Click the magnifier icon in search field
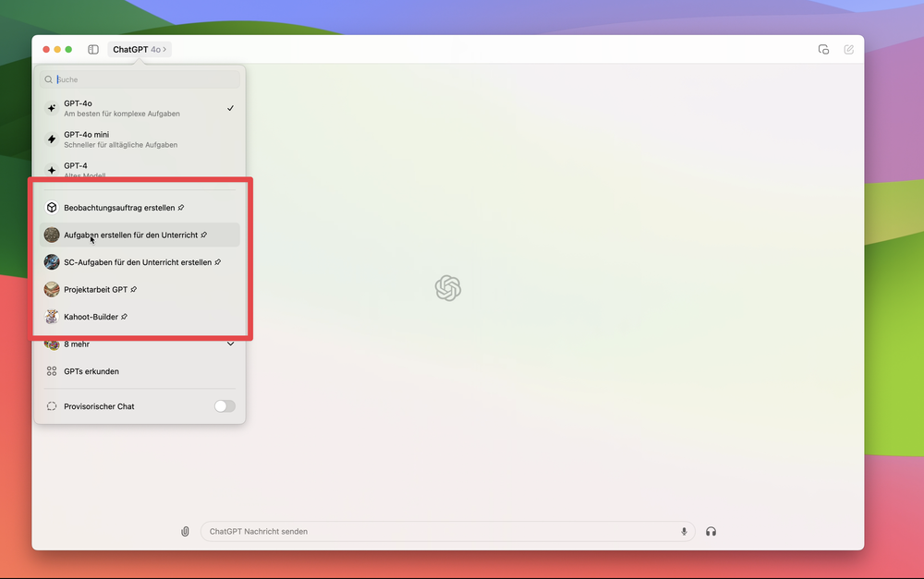 48,79
